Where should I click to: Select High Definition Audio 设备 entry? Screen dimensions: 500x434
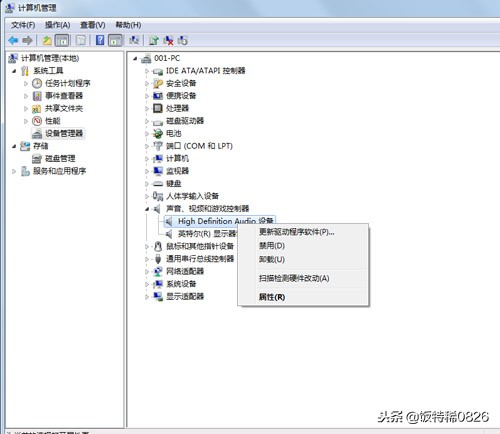220,221
